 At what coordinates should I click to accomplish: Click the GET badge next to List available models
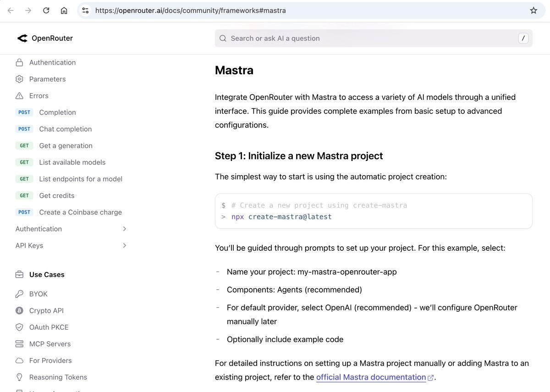[24, 162]
